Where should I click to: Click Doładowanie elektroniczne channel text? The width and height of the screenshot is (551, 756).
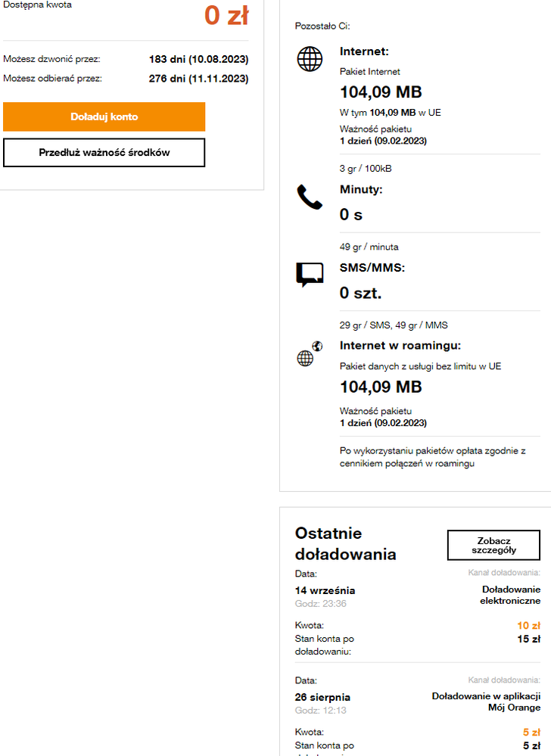point(511,595)
